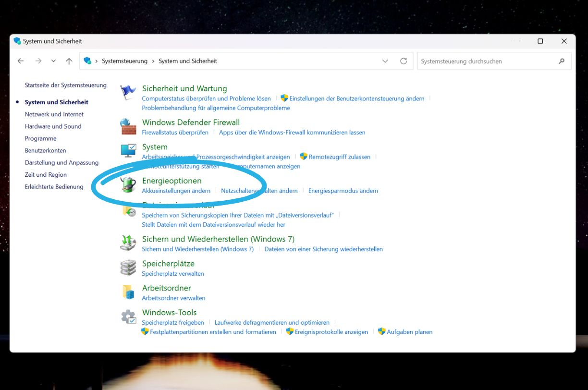Open the Arbeitsordner heading link
The height and width of the screenshot is (390, 588).
point(166,288)
